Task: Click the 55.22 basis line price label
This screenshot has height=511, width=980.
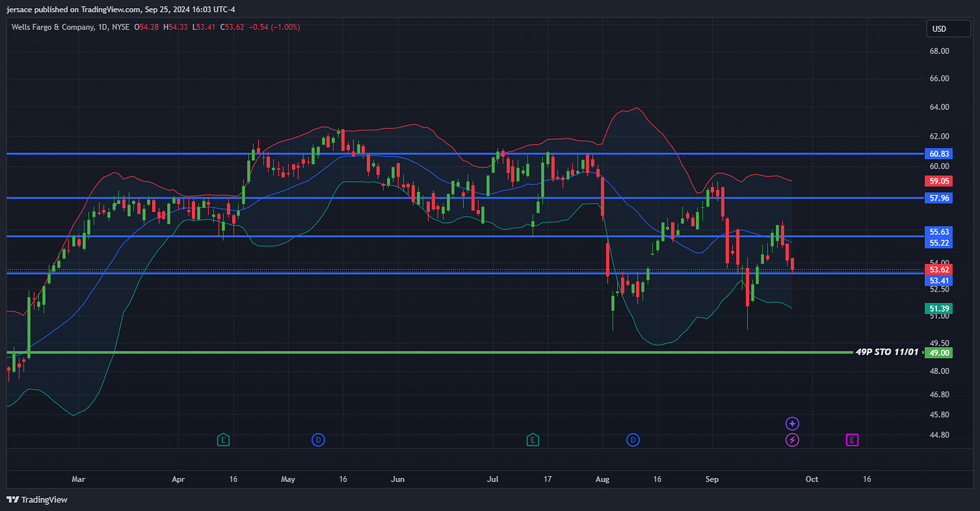Action: pyautogui.click(x=938, y=242)
